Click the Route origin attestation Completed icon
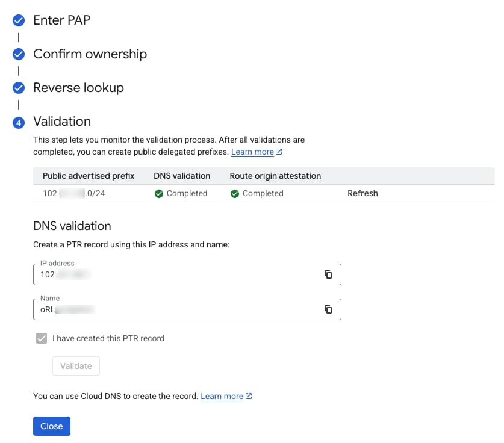The height and width of the screenshot is (443, 504). pos(235,194)
